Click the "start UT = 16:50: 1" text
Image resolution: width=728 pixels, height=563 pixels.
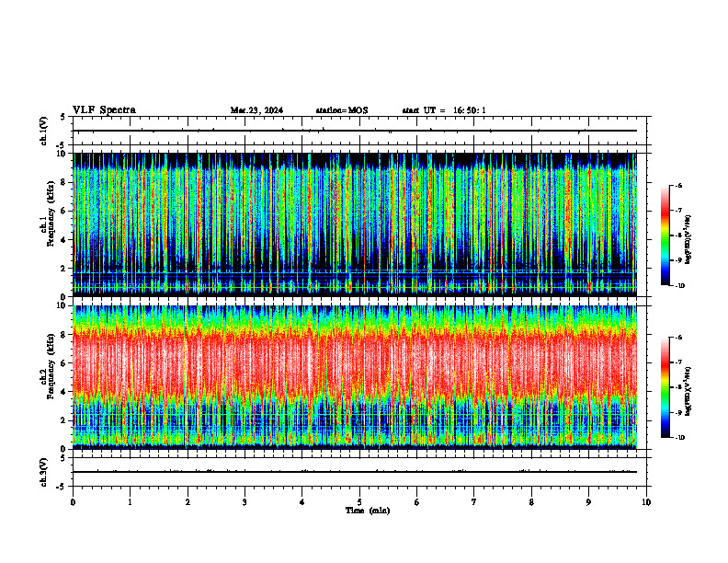click(444, 110)
